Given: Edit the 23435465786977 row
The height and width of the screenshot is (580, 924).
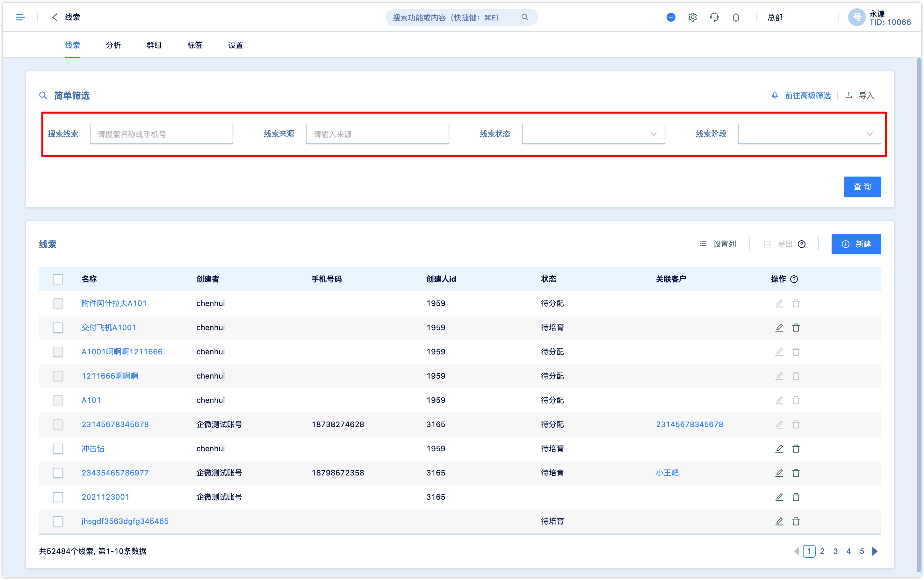Looking at the screenshot, I should 779,473.
